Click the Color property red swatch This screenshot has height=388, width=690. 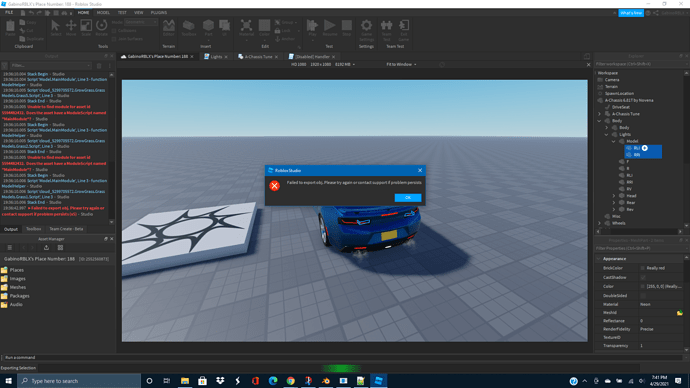[x=643, y=286]
